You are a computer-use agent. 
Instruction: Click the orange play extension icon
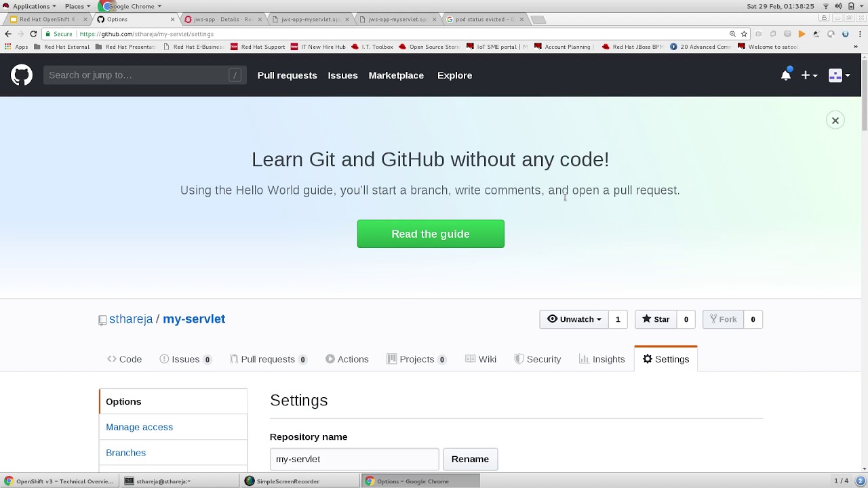tap(802, 34)
